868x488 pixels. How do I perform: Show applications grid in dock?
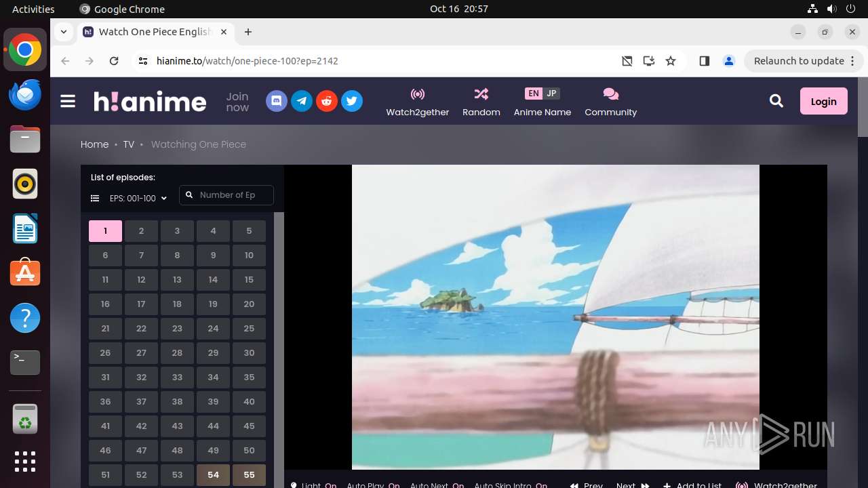coord(25,462)
